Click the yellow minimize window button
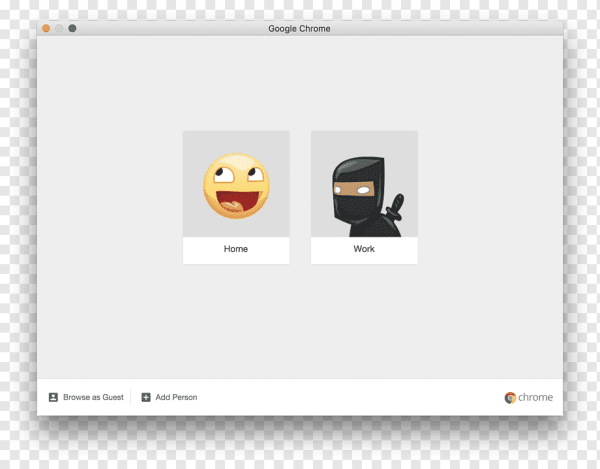 pos(59,28)
